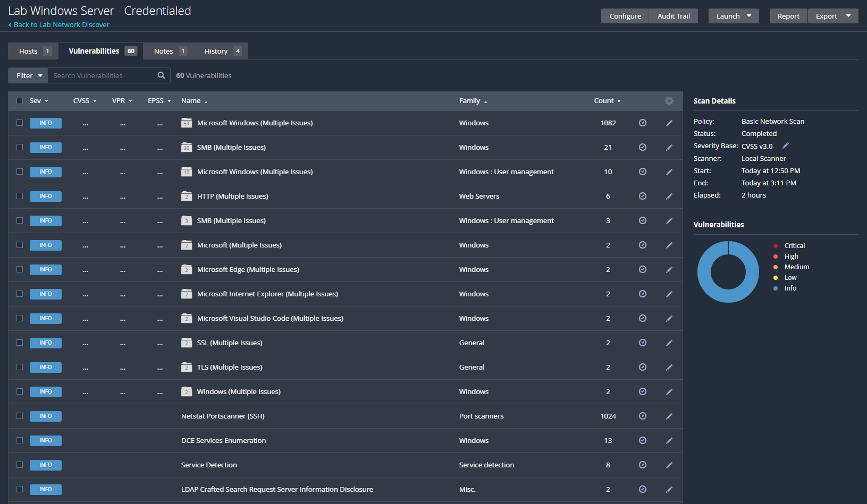Open table column settings gear
The image size is (867, 504).
tap(669, 101)
